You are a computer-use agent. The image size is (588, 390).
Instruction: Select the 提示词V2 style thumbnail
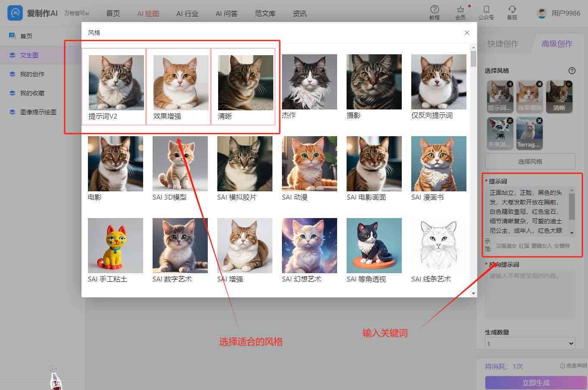click(116, 82)
